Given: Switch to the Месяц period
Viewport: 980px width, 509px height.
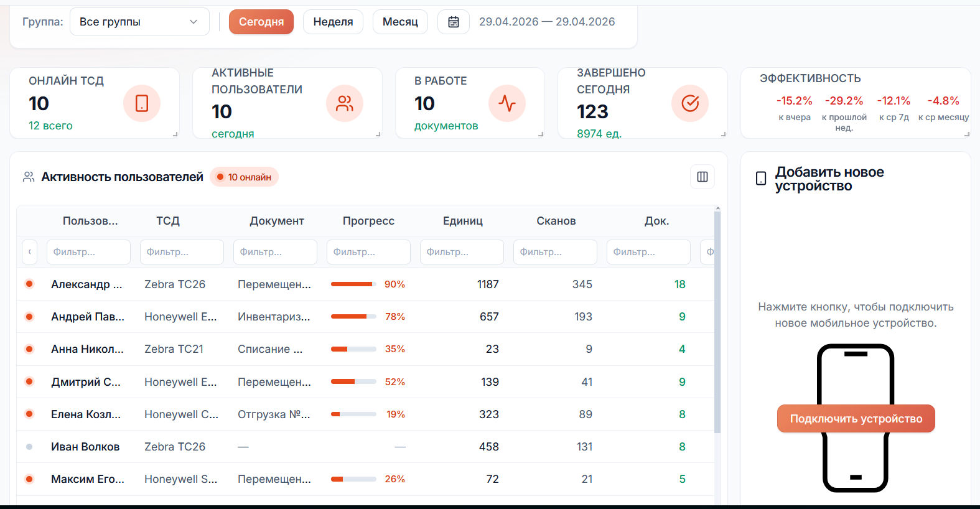Looking at the screenshot, I should tap(400, 22).
